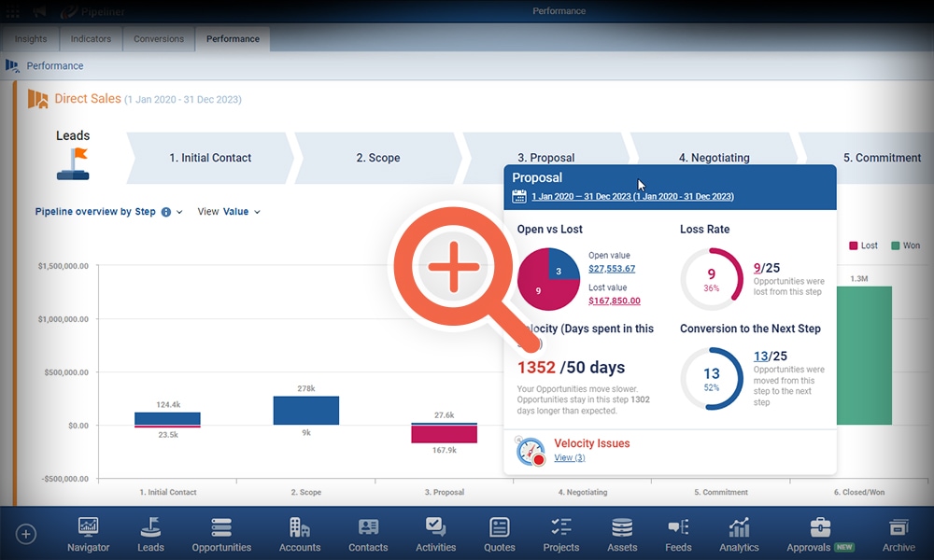934x560 pixels.
Task: Open the Analytics module
Action: (739, 532)
